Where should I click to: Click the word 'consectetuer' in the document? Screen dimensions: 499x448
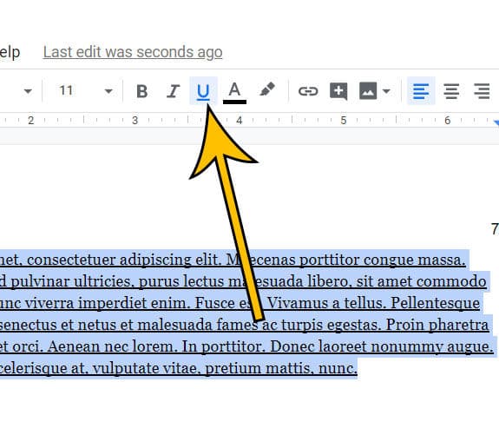point(71,260)
